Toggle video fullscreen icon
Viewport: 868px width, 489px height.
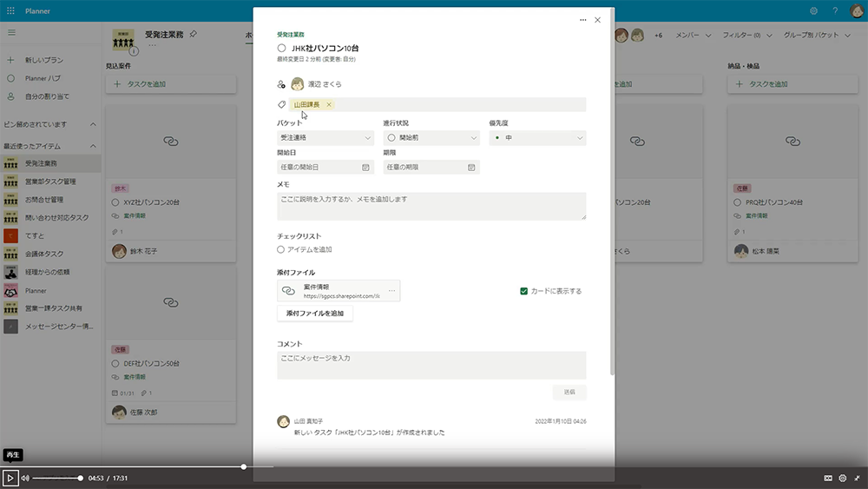pyautogui.click(x=857, y=478)
